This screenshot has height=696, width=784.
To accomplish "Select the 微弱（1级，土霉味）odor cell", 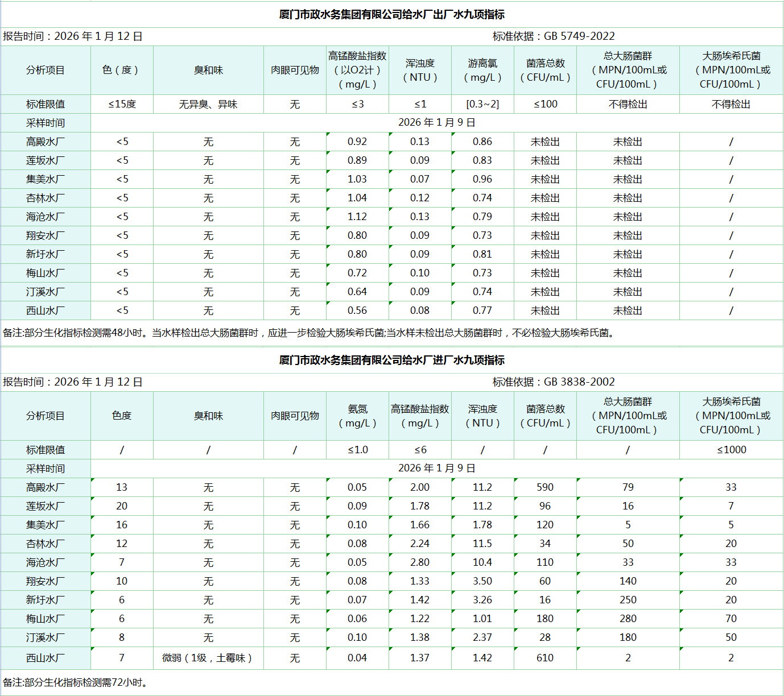I will click(x=208, y=658).
